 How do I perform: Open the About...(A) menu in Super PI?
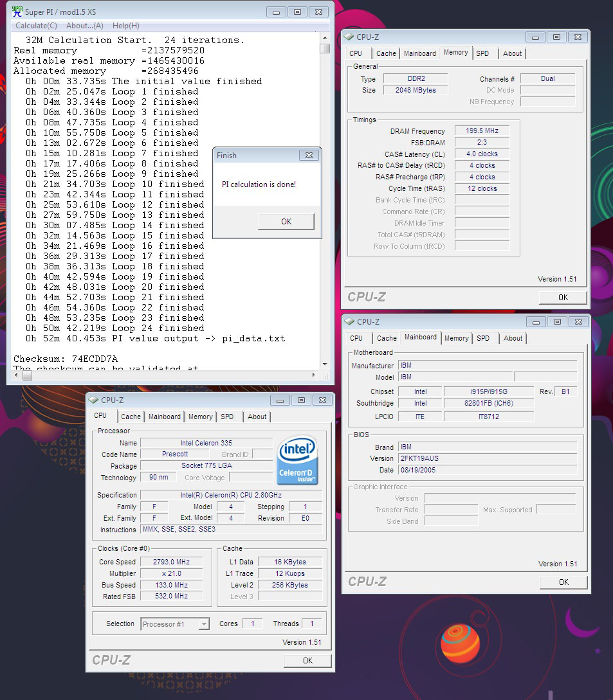pyautogui.click(x=85, y=26)
